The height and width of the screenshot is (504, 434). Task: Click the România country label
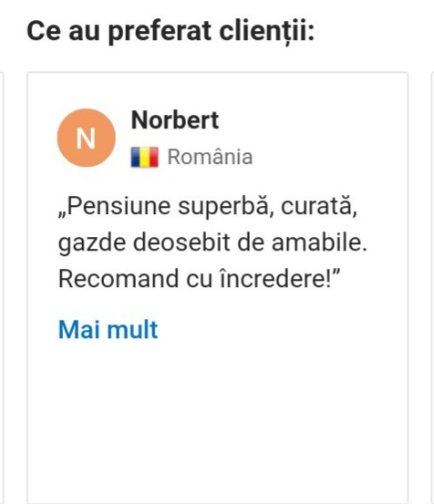coord(210,157)
